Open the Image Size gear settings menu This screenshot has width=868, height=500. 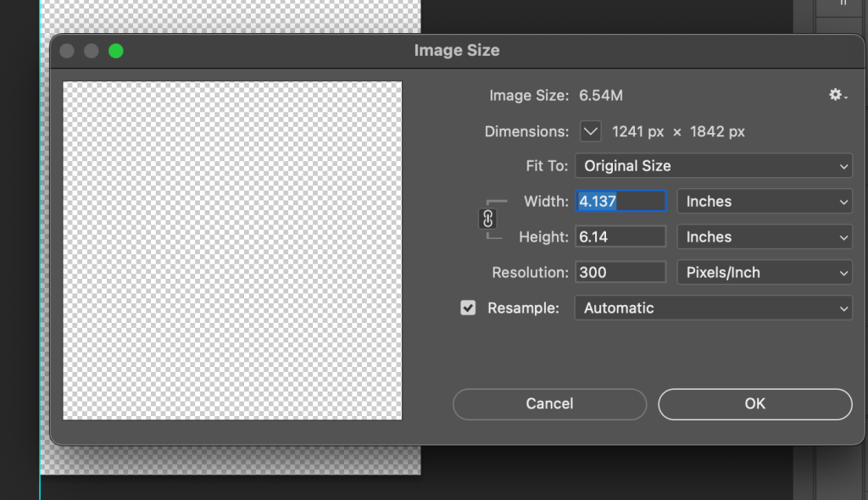pyautogui.click(x=837, y=96)
